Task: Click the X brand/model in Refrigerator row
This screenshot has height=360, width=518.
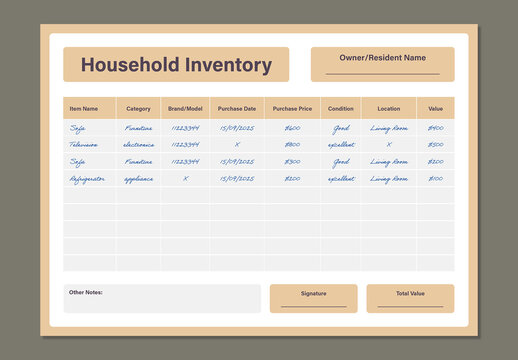Action: (x=186, y=179)
